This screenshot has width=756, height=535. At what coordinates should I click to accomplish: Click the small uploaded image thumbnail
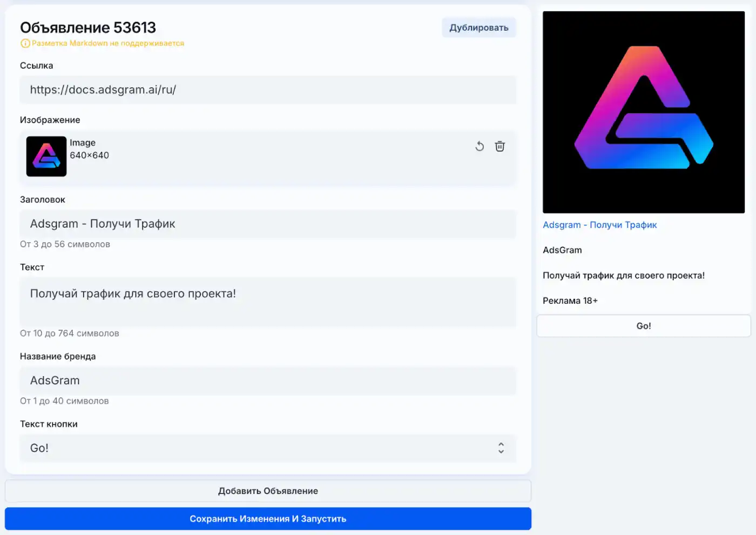click(x=46, y=156)
